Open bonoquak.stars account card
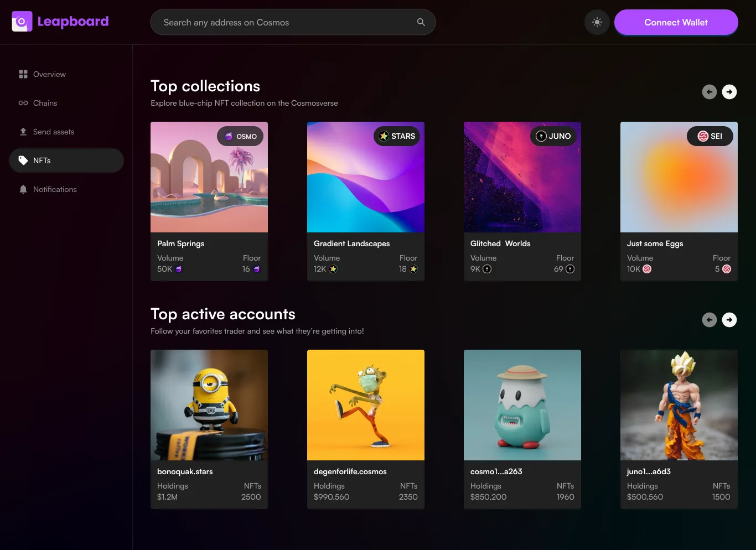This screenshot has height=550, width=756. pos(209,429)
